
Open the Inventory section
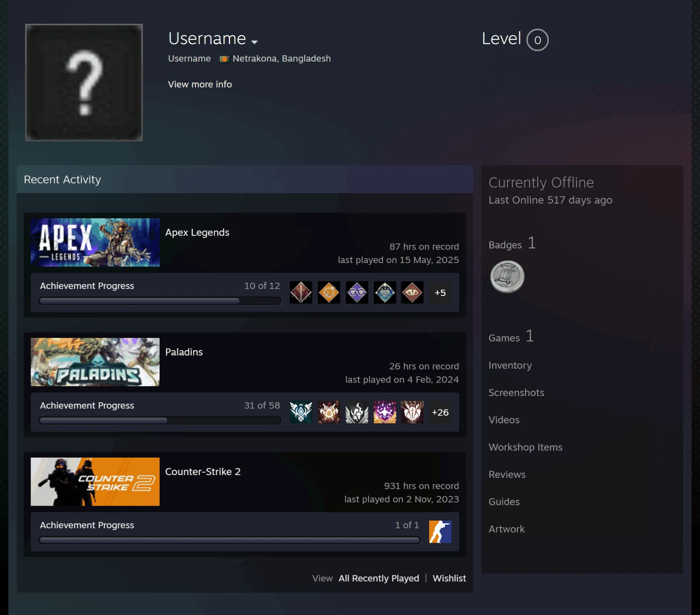click(x=510, y=365)
